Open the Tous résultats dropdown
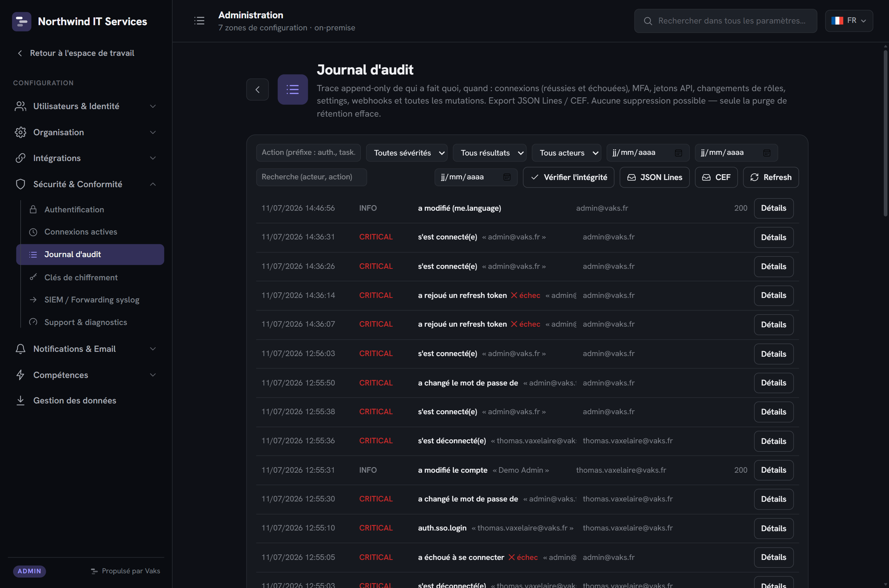This screenshot has height=588, width=889. (490, 153)
